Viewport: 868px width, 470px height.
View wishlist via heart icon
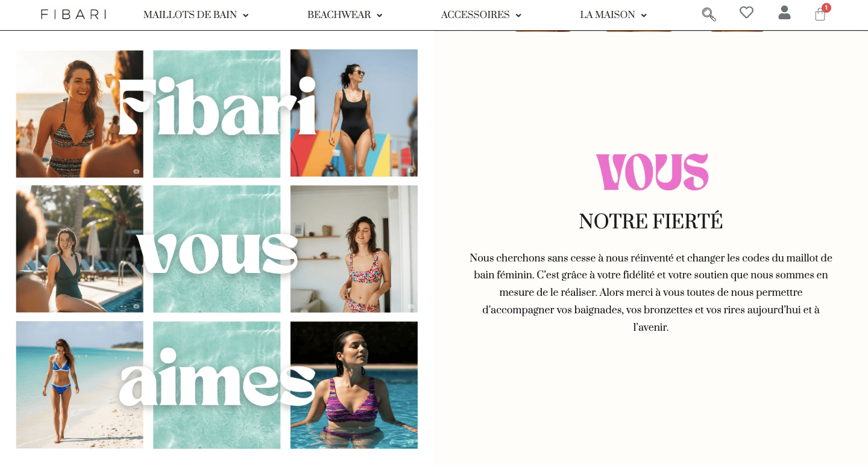(746, 13)
